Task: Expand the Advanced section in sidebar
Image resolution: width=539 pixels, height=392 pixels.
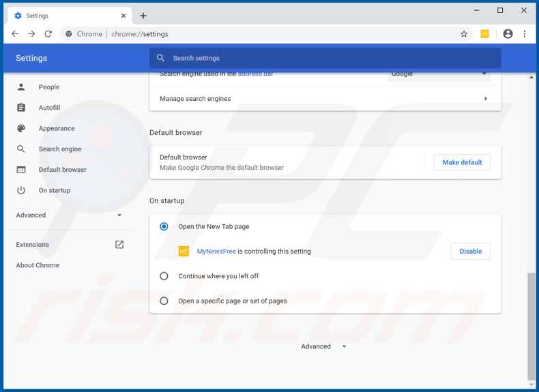Action: point(68,215)
